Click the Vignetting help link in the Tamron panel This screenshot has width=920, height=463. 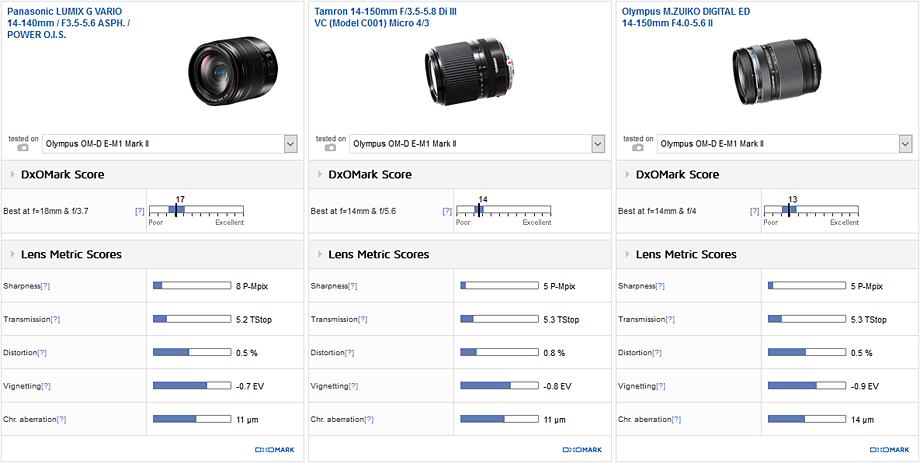click(x=353, y=386)
